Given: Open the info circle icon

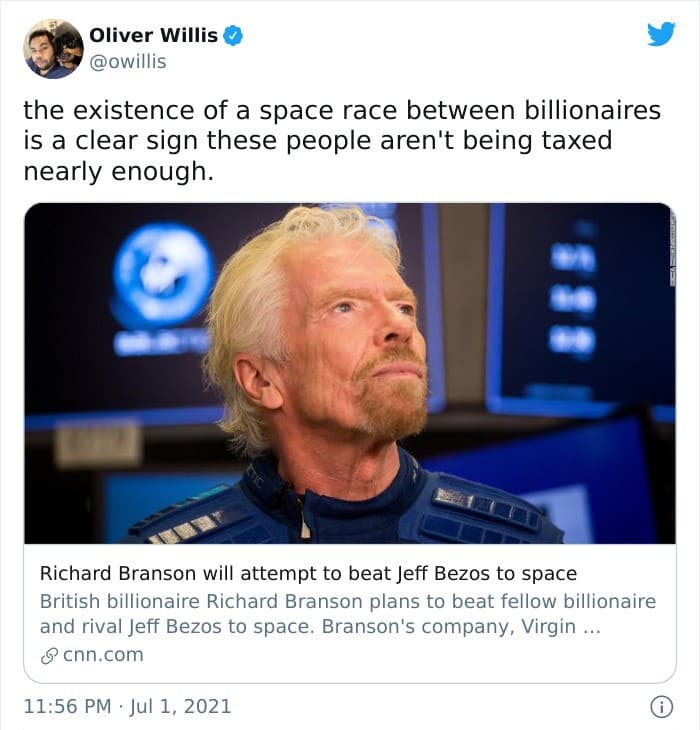Looking at the screenshot, I should point(661,707).
